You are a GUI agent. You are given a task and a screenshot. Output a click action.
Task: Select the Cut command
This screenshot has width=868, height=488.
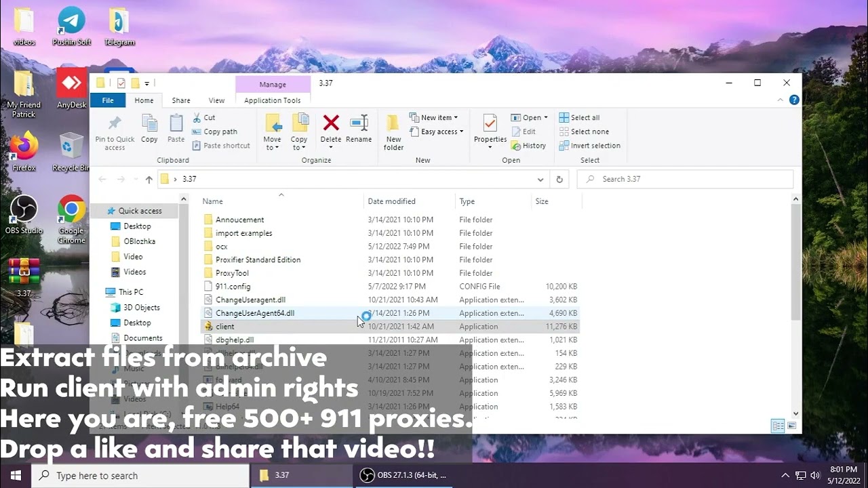coord(204,118)
